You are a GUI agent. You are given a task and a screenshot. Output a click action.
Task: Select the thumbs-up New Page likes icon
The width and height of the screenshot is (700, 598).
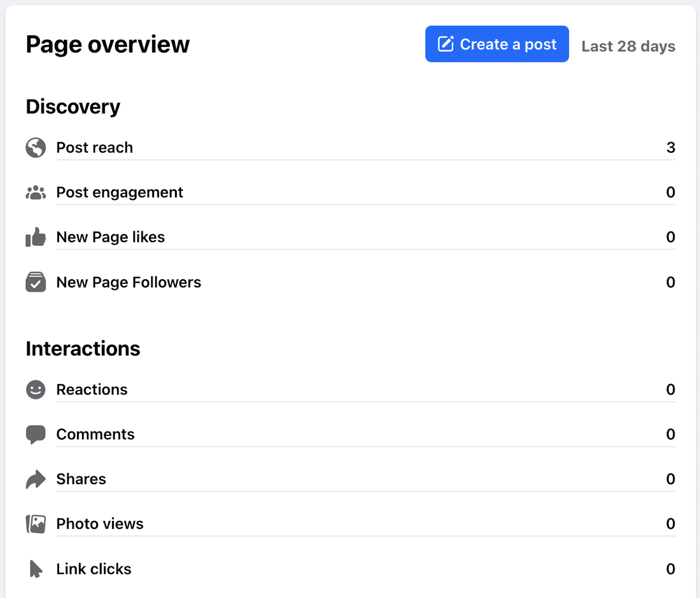pyautogui.click(x=35, y=237)
